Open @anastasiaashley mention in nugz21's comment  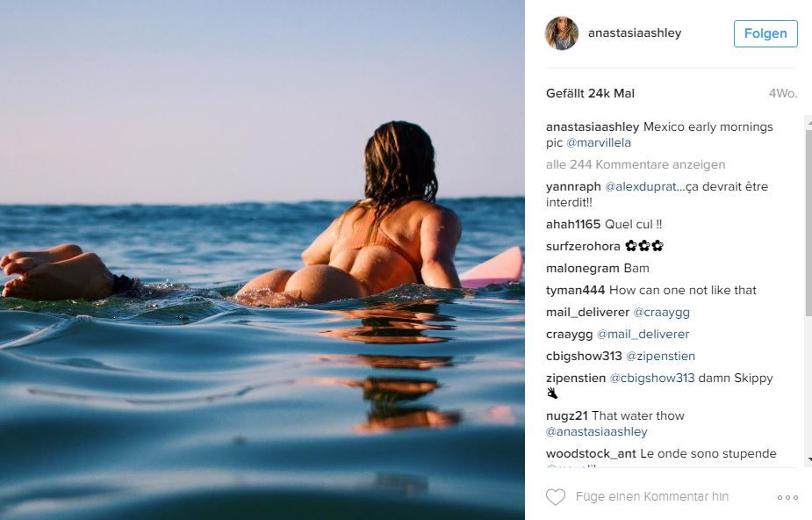click(597, 431)
